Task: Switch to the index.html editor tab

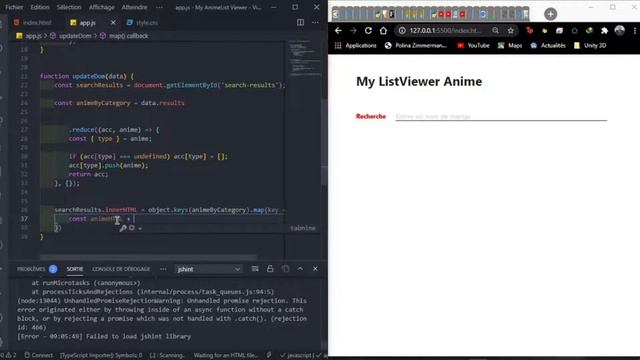Action: (x=33, y=23)
